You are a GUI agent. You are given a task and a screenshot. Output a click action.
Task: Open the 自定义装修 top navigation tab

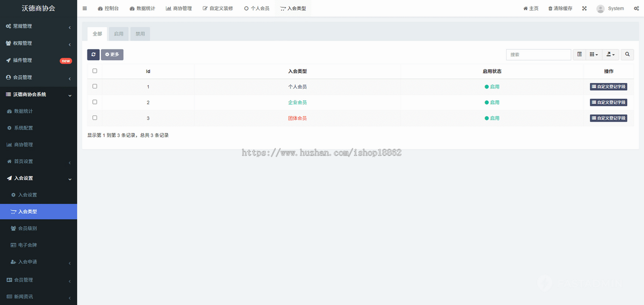coord(218,9)
